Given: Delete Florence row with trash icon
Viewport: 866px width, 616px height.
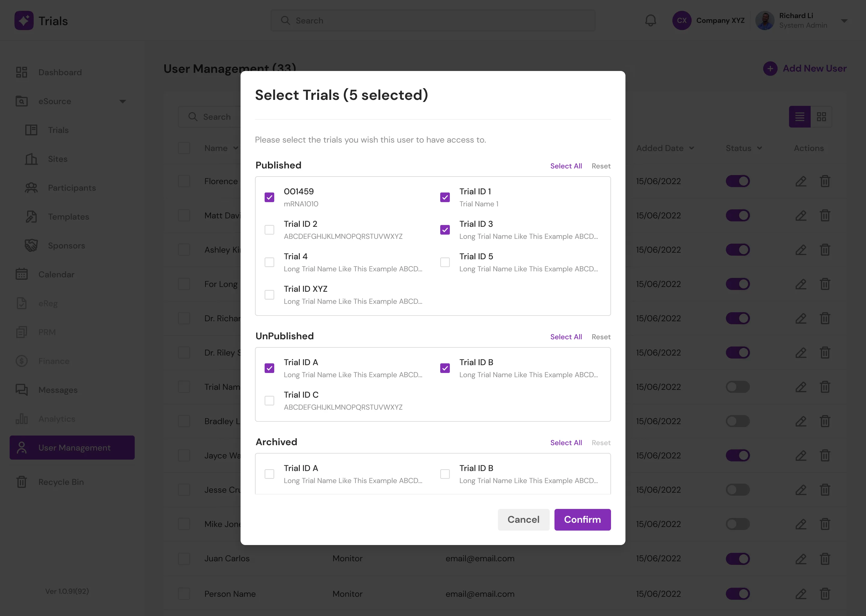Looking at the screenshot, I should (x=825, y=181).
